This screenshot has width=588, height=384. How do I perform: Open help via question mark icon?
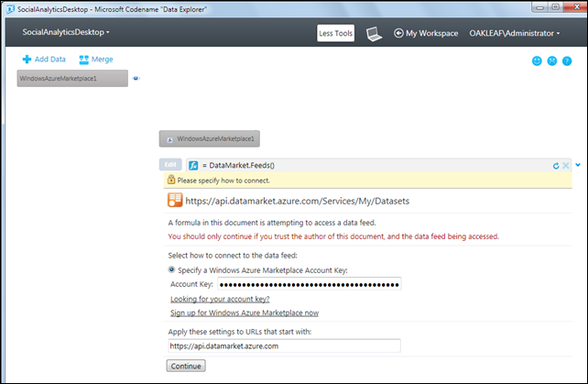567,60
